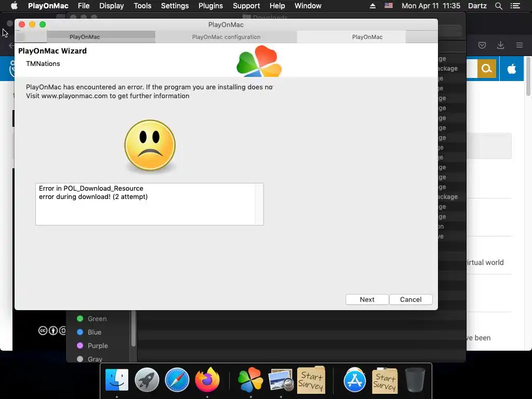Open the File menu
532x399 pixels.
(x=84, y=6)
